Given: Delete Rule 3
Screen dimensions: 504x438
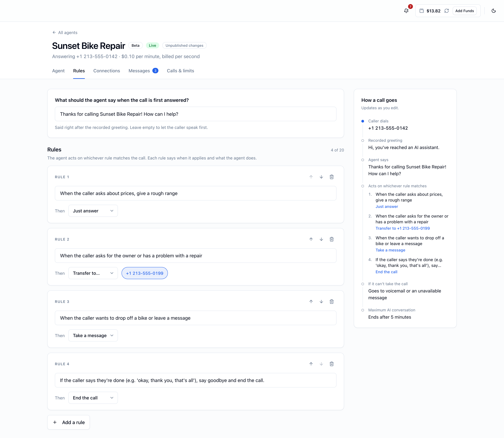Looking at the screenshot, I should tap(332, 302).
